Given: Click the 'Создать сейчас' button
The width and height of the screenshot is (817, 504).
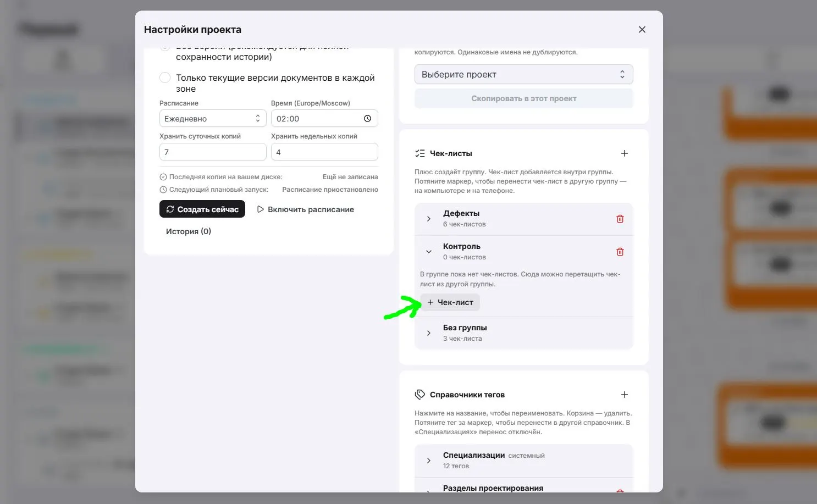Looking at the screenshot, I should [202, 209].
